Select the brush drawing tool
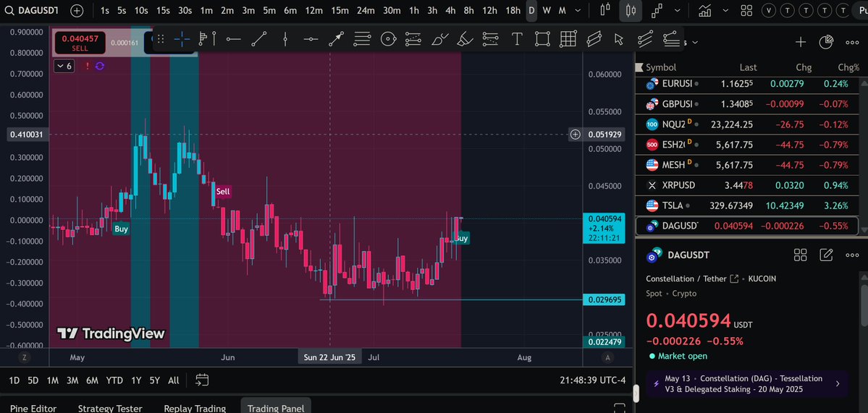 [440, 39]
